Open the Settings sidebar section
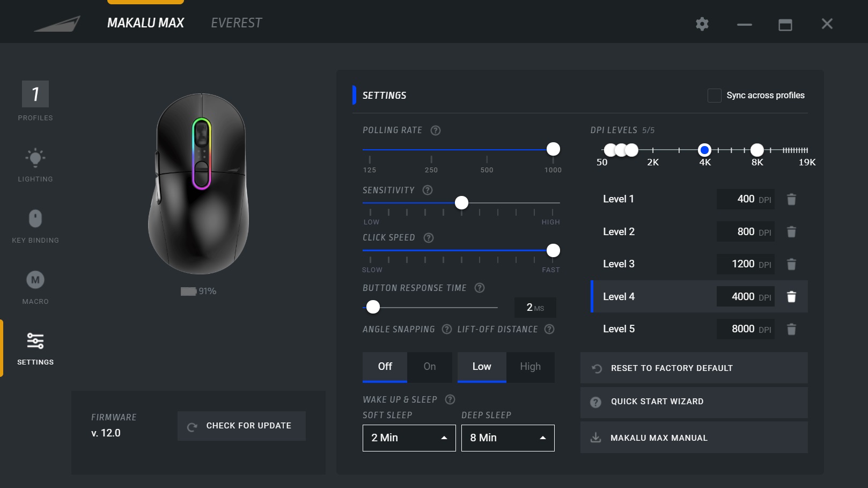Viewport: 868px width, 488px height. click(35, 348)
